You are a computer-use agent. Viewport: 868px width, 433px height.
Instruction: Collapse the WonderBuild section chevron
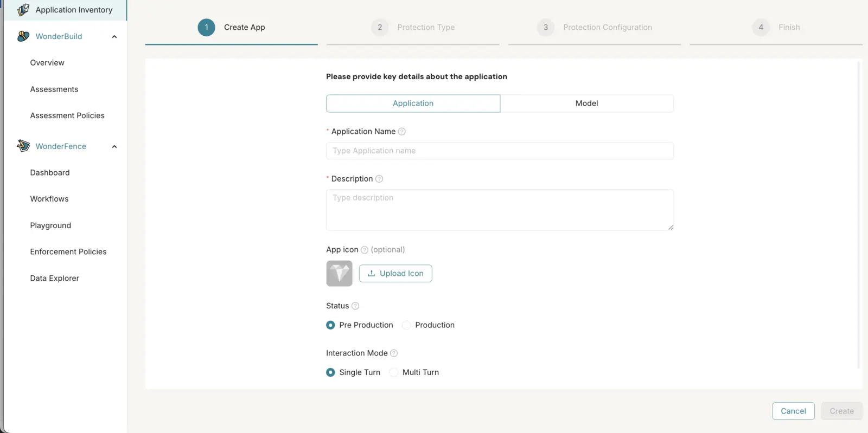tap(114, 37)
